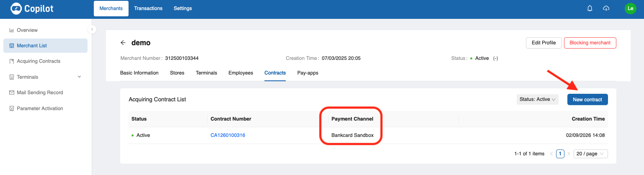Collapse the sidebar with the chevron handle
Screen dimensions: 644x175
coord(92,29)
